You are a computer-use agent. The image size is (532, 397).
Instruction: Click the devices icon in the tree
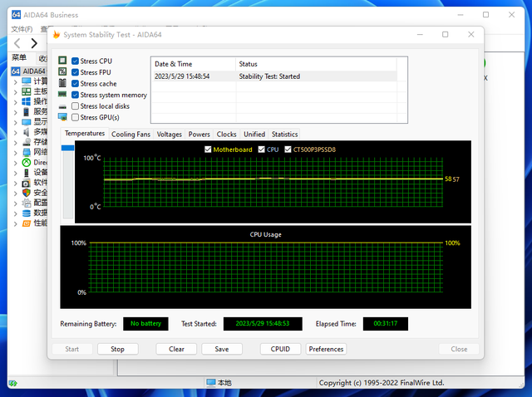[x=26, y=173]
